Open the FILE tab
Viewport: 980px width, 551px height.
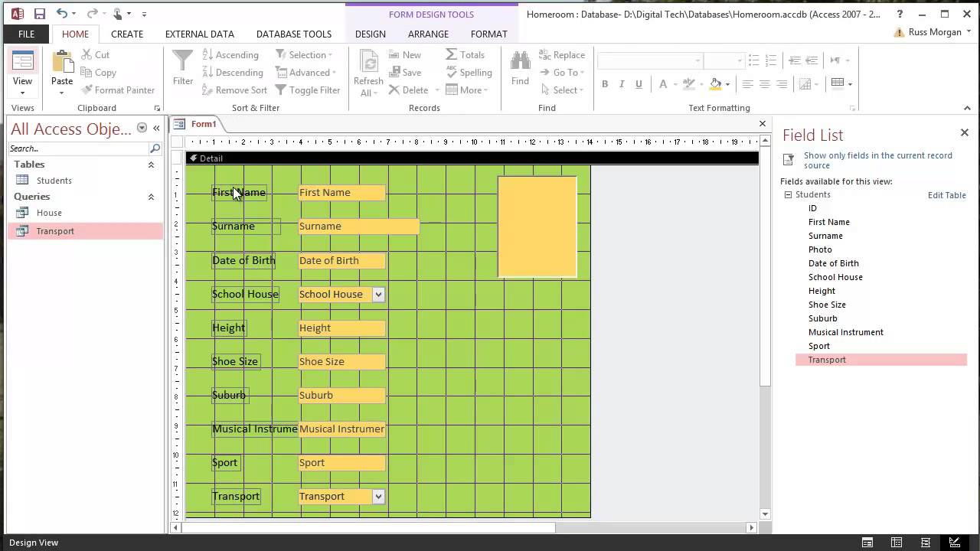26,34
